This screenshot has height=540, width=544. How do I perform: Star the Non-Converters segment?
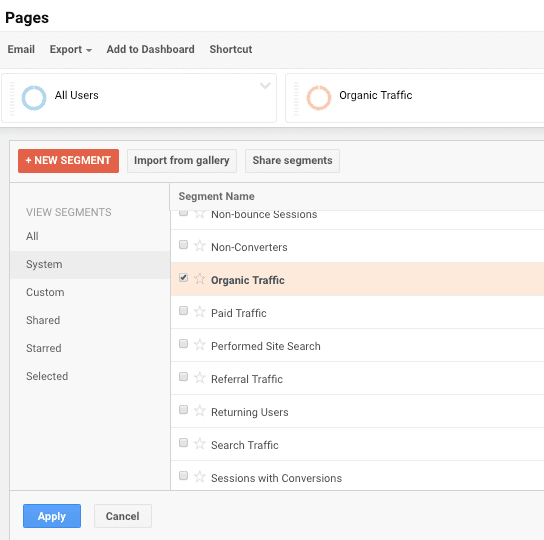[199, 246]
